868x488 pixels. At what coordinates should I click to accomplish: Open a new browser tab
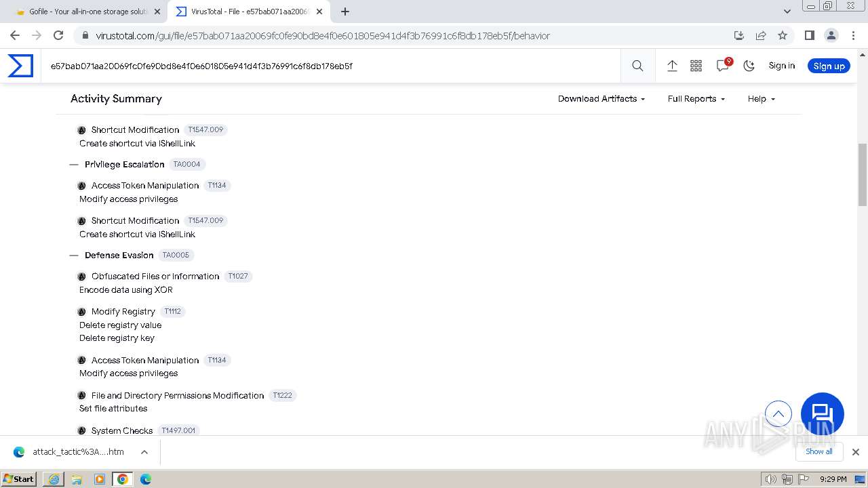[x=345, y=12]
